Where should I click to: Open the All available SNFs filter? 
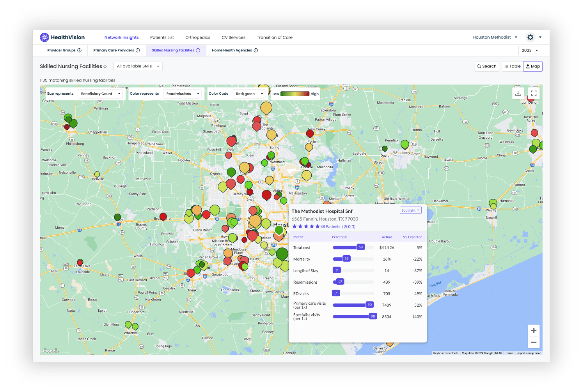[x=138, y=66]
